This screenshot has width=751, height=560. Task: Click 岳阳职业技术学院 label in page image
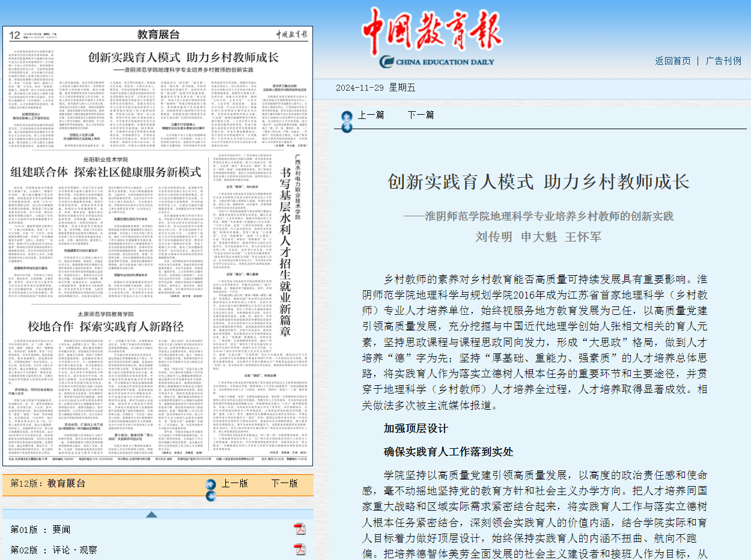pyautogui.click(x=105, y=159)
